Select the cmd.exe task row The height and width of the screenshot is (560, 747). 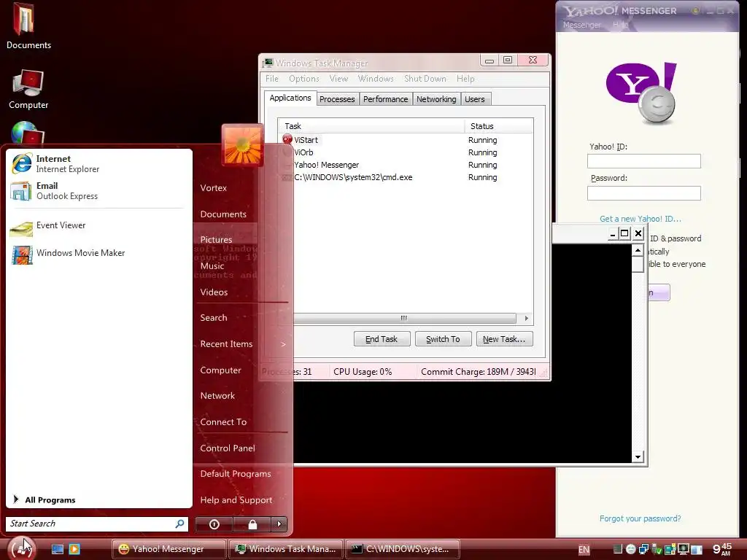[x=405, y=177]
